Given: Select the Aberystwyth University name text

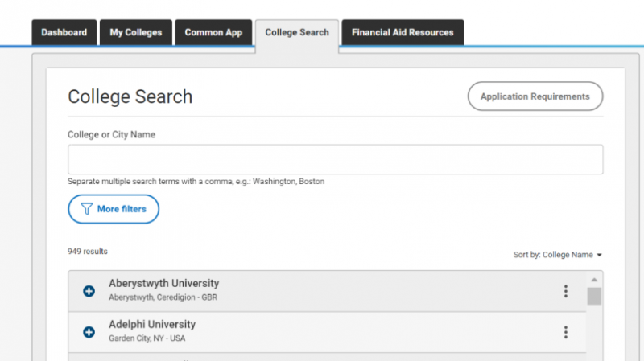Looking at the screenshot, I should pyautogui.click(x=164, y=284).
